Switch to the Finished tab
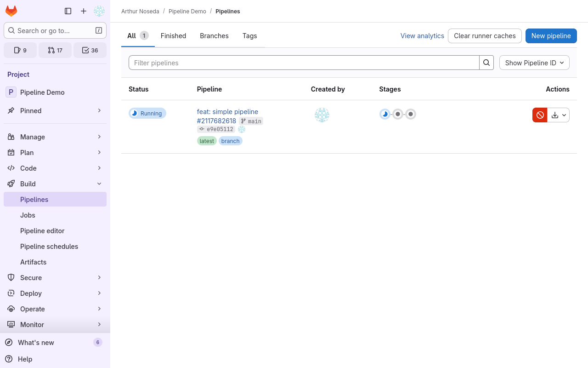 click(173, 36)
